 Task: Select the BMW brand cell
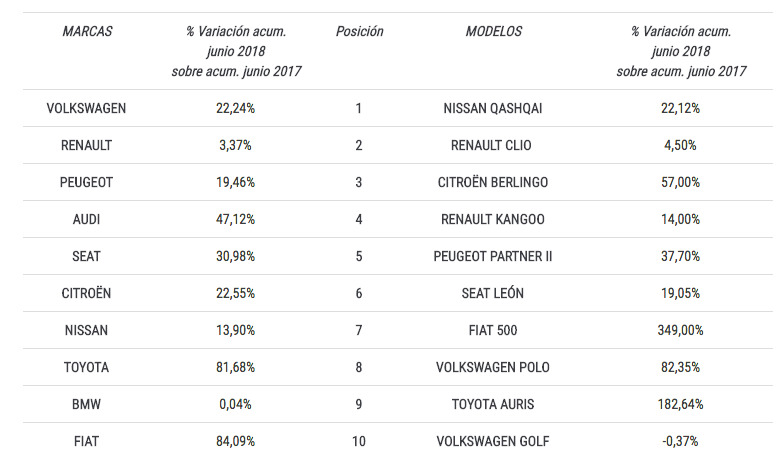(x=87, y=404)
